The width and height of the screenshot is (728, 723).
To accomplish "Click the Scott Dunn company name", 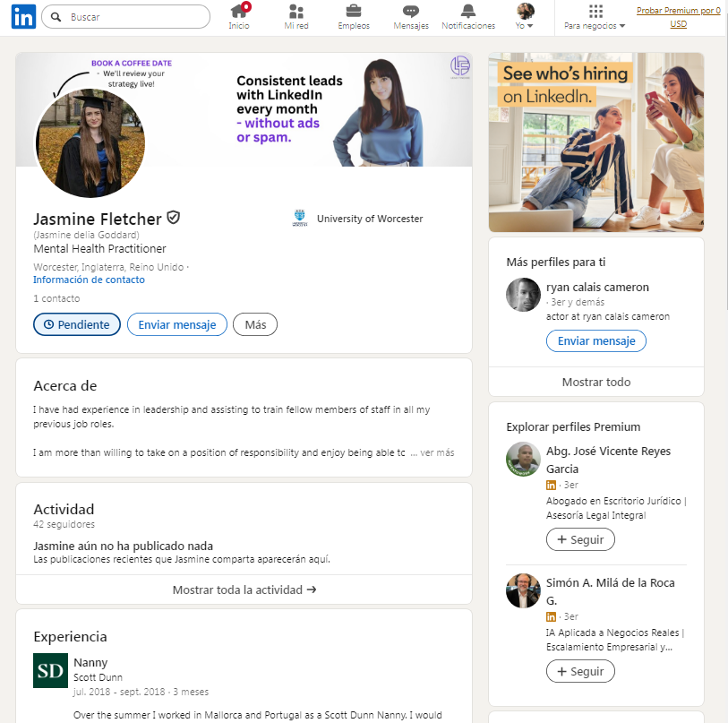I will coord(98,677).
